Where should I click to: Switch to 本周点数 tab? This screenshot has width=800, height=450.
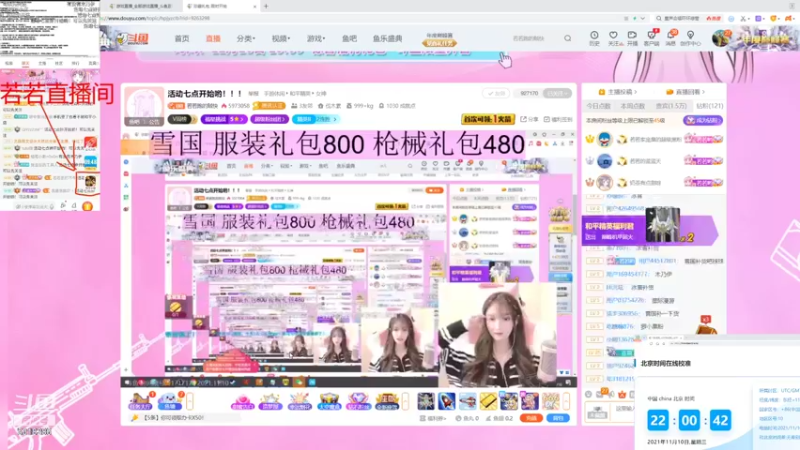click(x=632, y=106)
